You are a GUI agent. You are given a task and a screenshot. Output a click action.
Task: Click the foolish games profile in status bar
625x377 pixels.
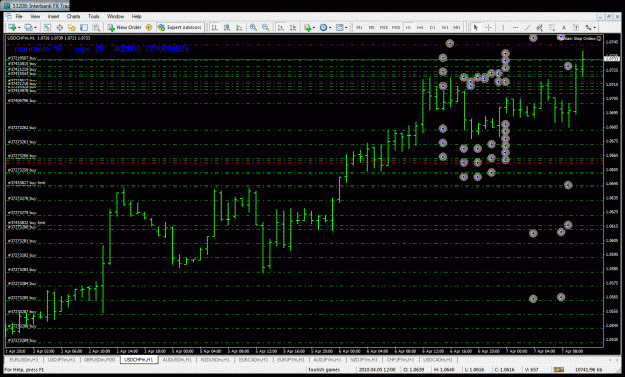324,370
